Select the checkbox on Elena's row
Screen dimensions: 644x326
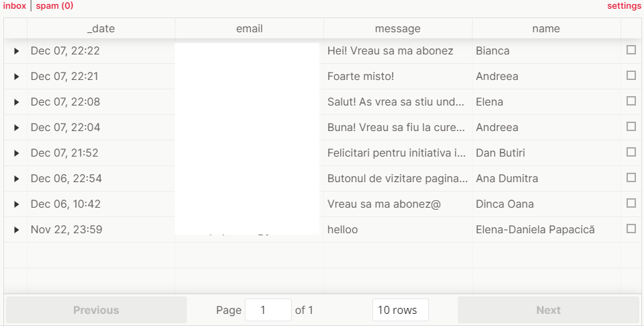631,101
